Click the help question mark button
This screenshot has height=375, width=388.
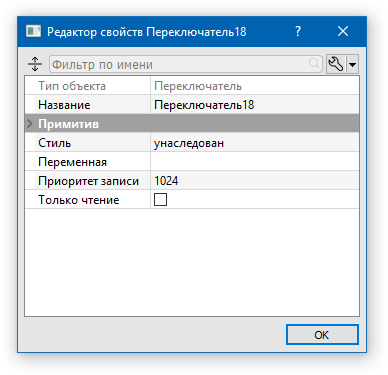tap(298, 32)
